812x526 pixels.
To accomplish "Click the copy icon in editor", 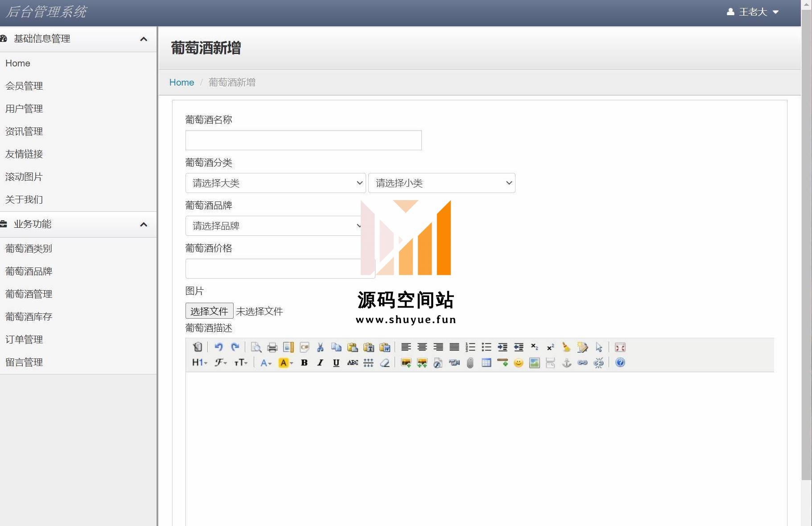I will point(336,347).
